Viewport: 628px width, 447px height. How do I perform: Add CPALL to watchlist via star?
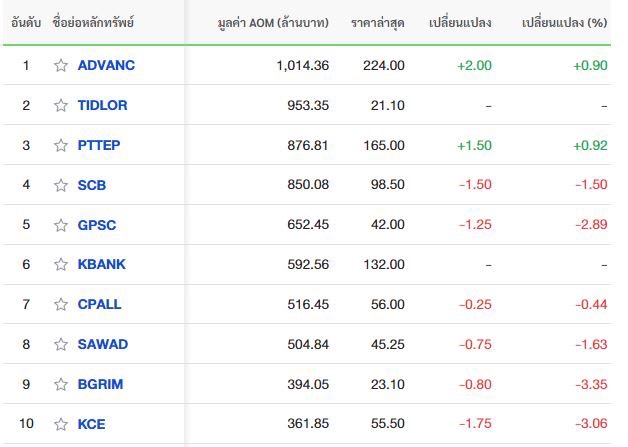[61, 304]
